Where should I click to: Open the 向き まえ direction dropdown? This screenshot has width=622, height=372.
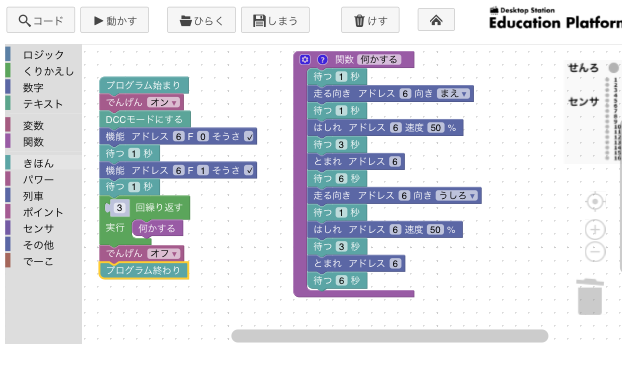point(453,94)
